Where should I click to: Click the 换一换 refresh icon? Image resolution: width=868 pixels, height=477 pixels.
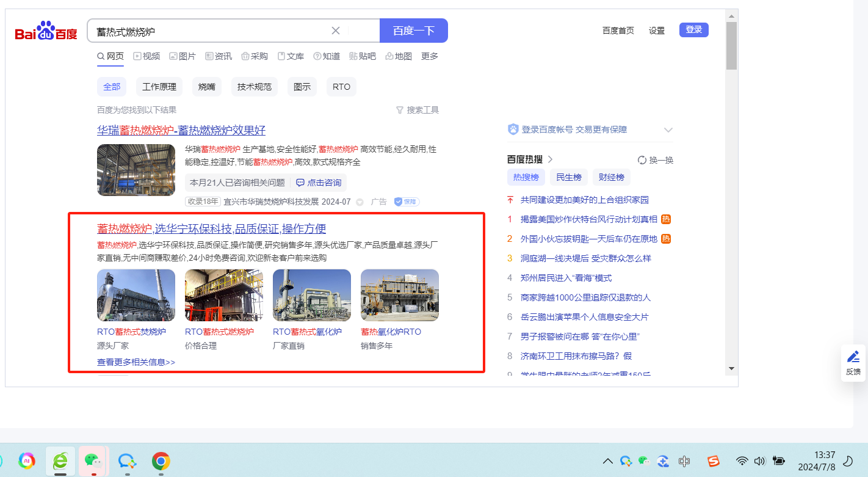(x=642, y=160)
